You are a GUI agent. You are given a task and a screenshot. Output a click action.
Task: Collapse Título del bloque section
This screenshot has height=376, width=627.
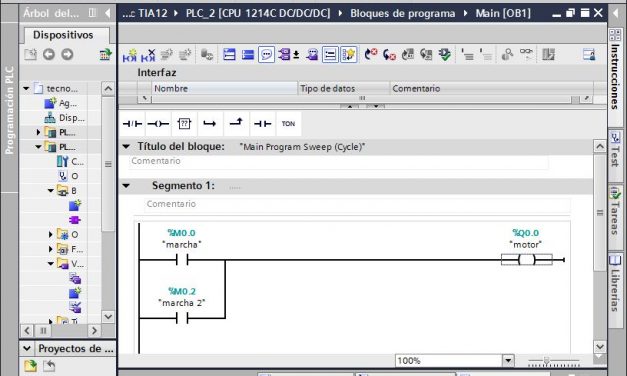[x=126, y=147]
